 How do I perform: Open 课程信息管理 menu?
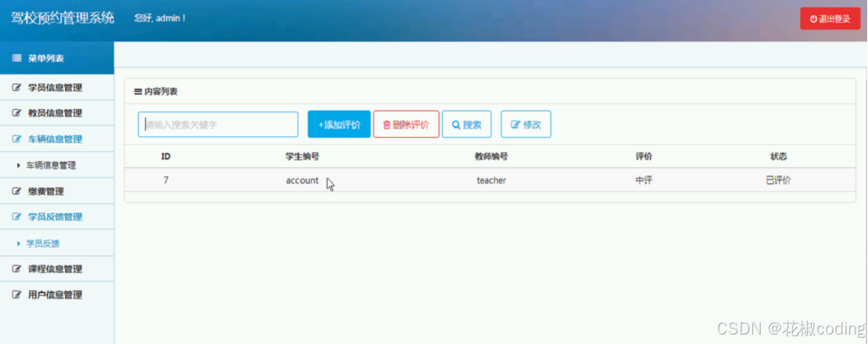(57, 270)
